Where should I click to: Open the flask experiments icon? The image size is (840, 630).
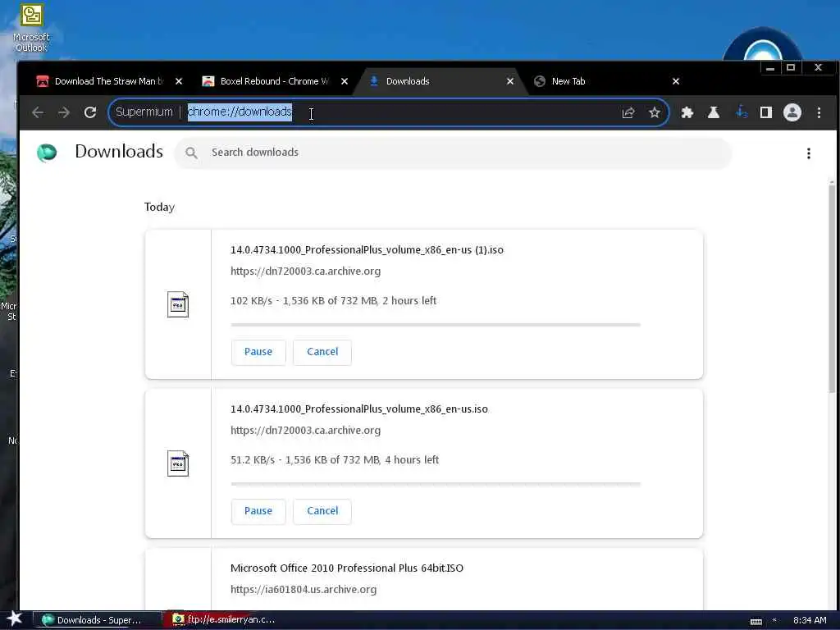pos(714,112)
